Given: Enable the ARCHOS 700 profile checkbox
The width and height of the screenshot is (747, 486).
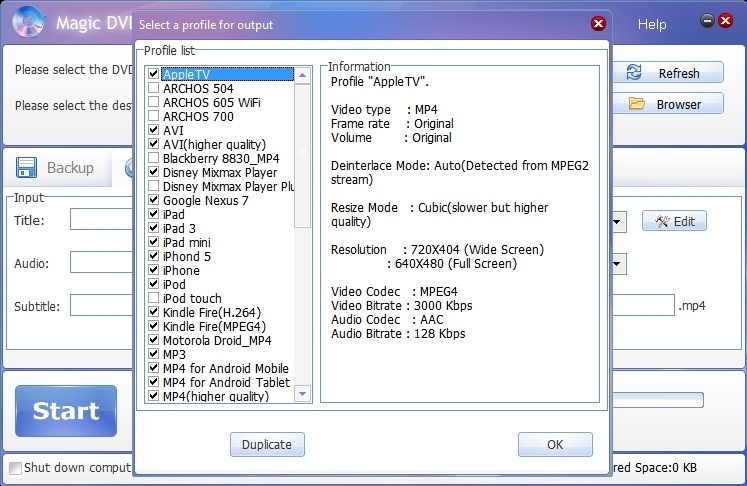Looking at the screenshot, I should click(153, 116).
